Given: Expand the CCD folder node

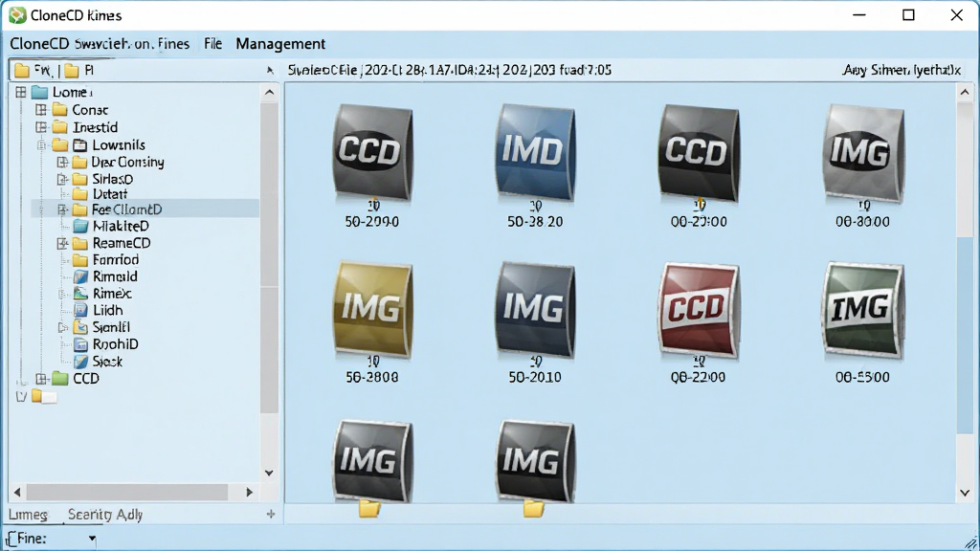Looking at the screenshot, I should [41, 379].
